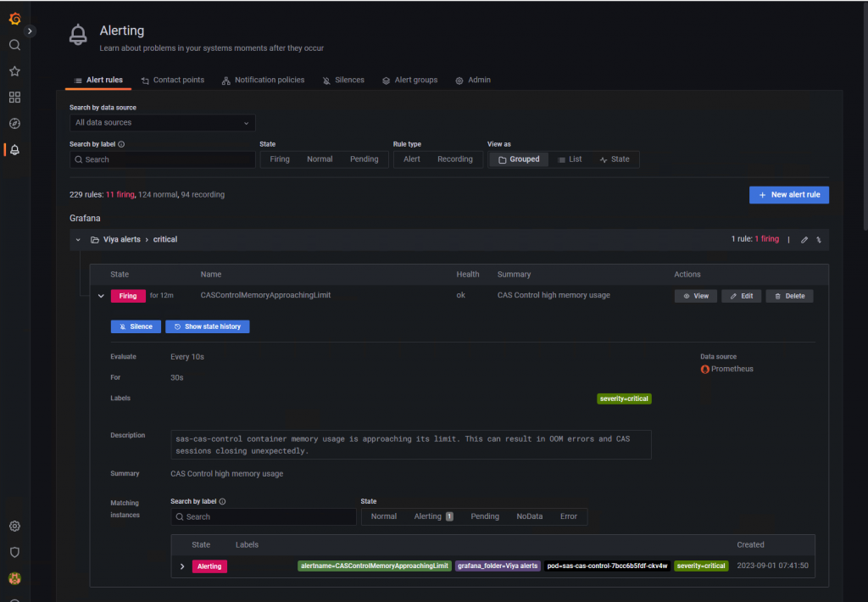Toggle the Pending state filter
Viewport: 868px width, 602px height.
tap(364, 159)
